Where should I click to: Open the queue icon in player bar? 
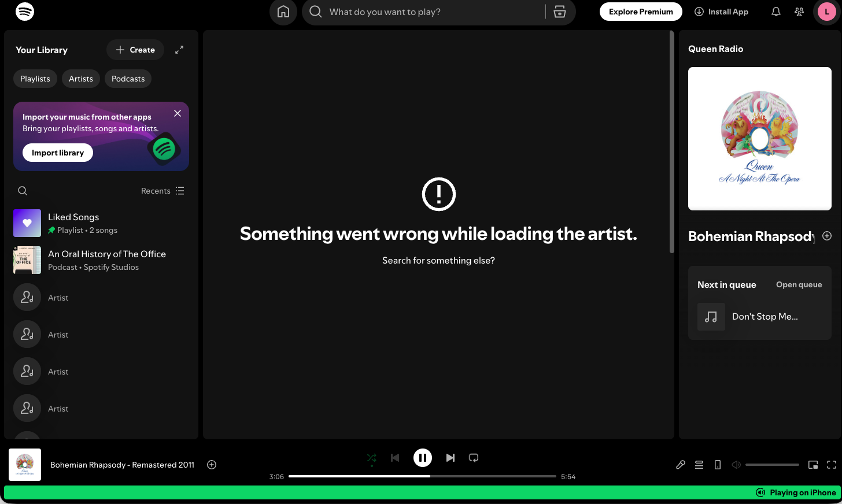pyautogui.click(x=699, y=465)
